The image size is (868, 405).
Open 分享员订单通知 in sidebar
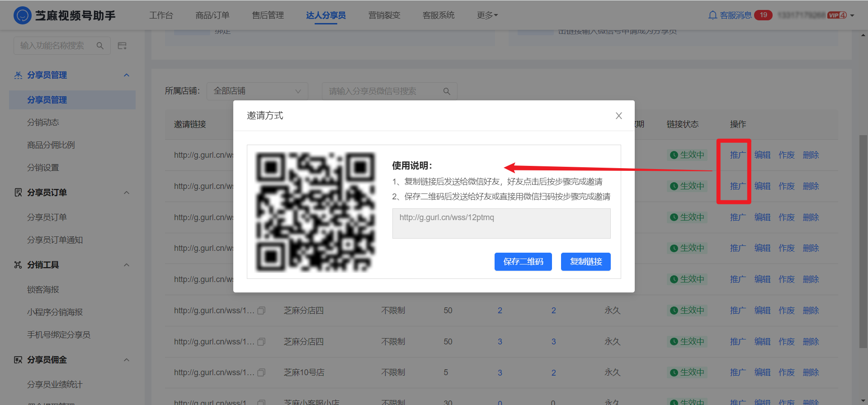coord(55,240)
